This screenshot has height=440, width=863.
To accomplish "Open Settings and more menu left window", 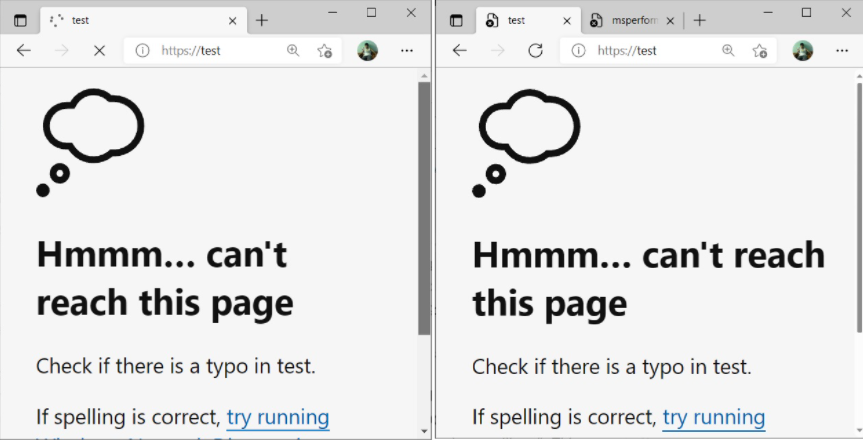I will [x=407, y=51].
